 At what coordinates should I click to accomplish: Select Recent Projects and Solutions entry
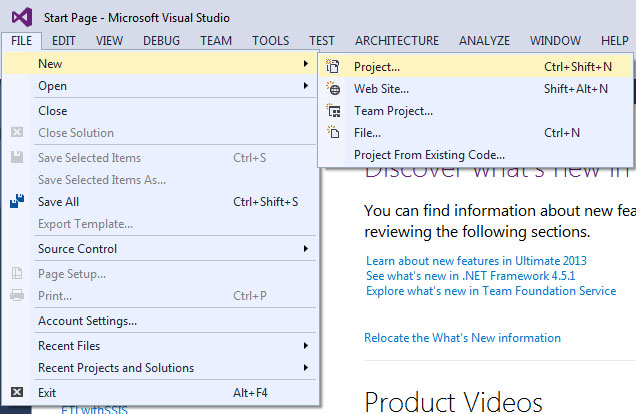160,368
